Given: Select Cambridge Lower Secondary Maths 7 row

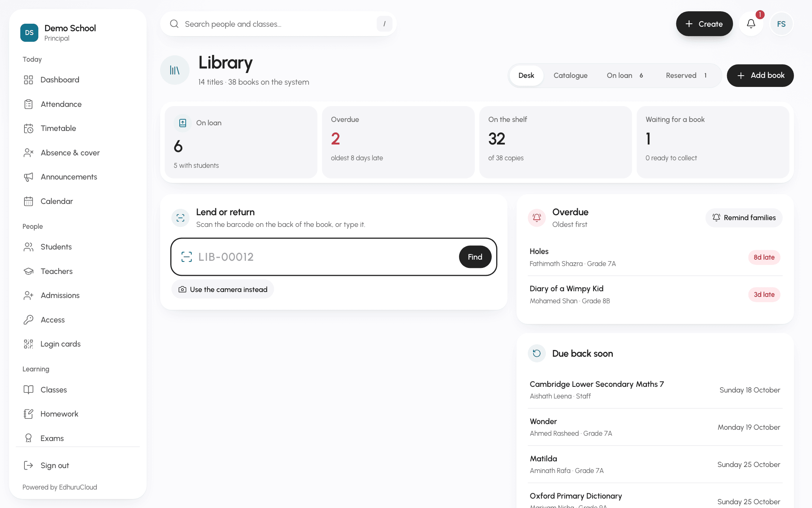Looking at the screenshot, I should tap(655, 390).
